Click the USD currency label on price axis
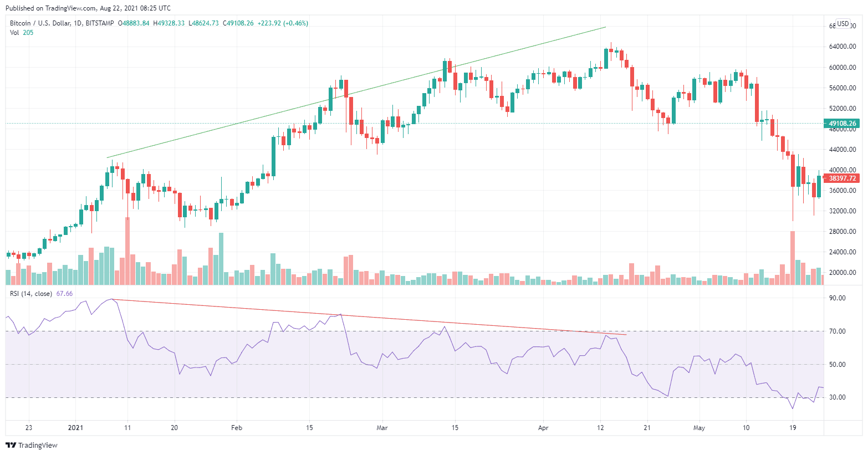 click(x=843, y=24)
